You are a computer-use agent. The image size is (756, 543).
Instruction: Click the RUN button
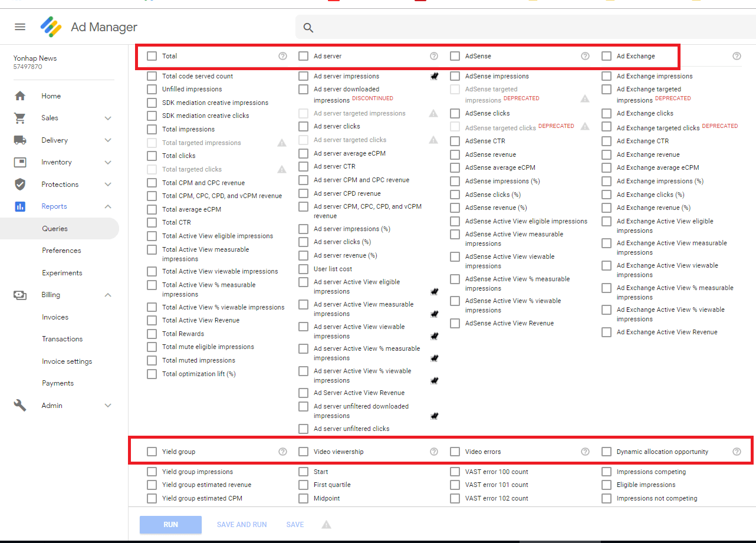click(170, 525)
